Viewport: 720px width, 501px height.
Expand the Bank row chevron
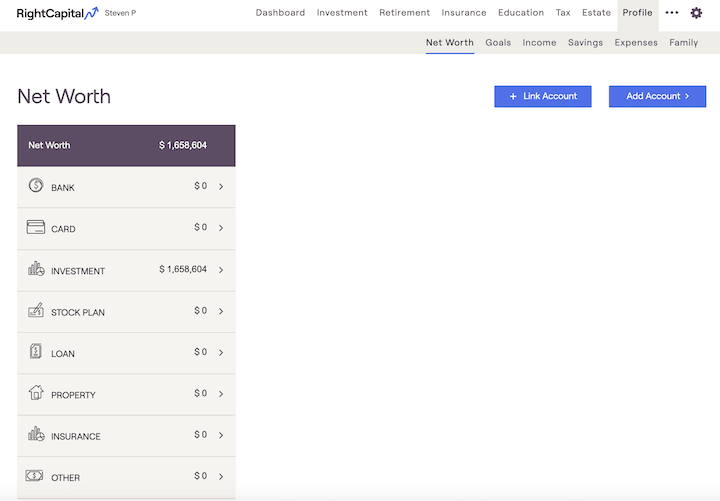(x=221, y=187)
